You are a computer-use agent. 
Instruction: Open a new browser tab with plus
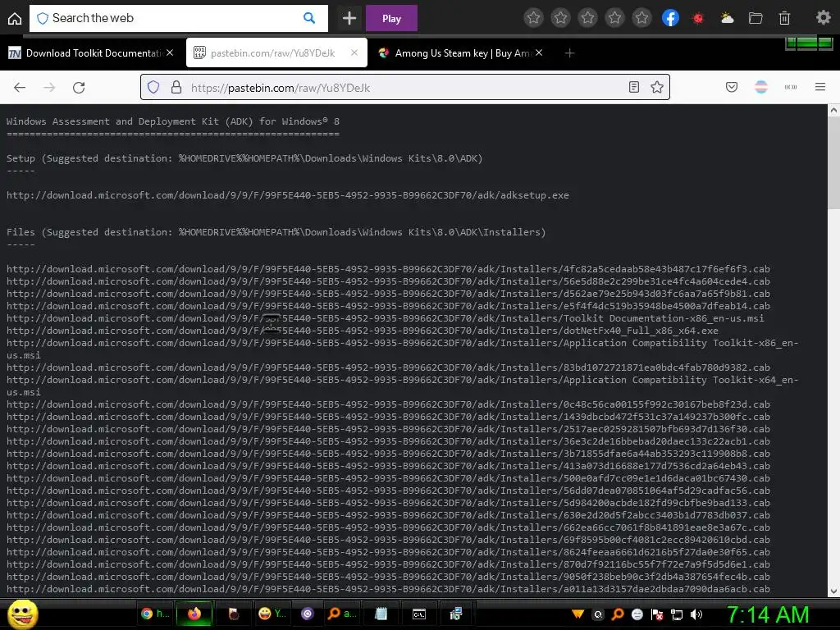click(569, 52)
